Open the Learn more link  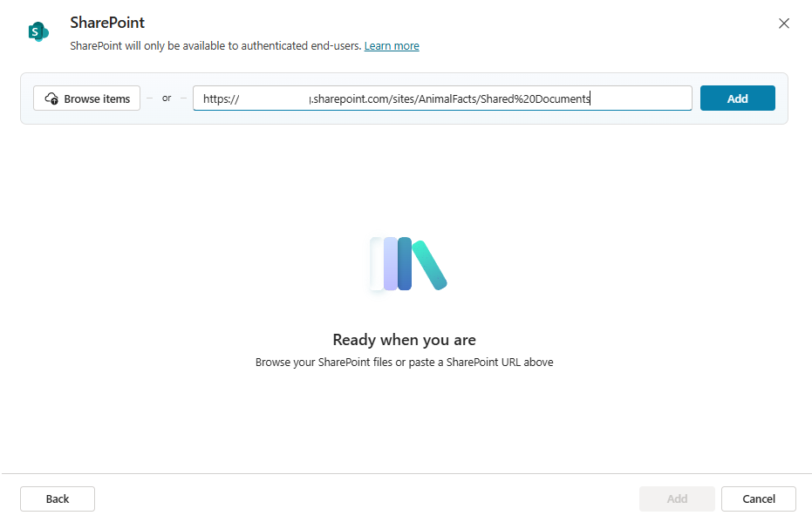[392, 46]
